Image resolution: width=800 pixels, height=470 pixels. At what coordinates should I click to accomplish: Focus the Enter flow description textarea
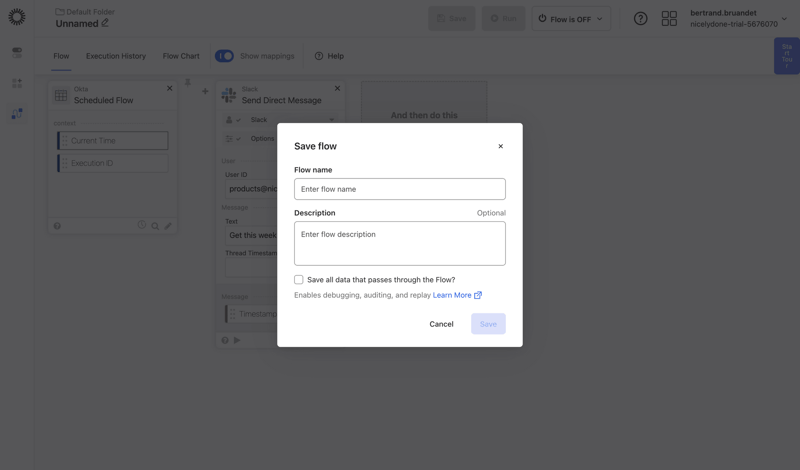(400, 243)
